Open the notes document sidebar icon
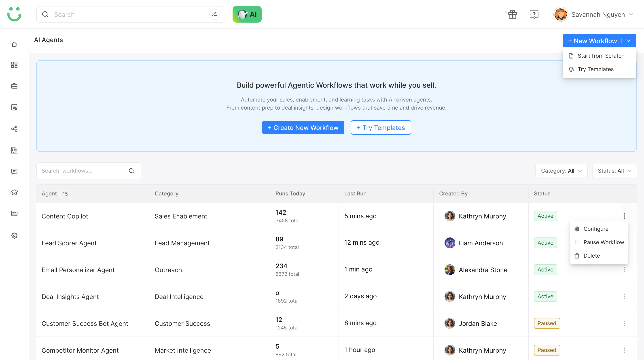 click(14, 107)
